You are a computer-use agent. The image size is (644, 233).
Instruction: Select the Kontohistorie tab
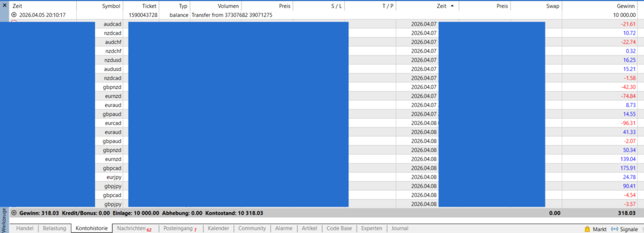click(92, 229)
